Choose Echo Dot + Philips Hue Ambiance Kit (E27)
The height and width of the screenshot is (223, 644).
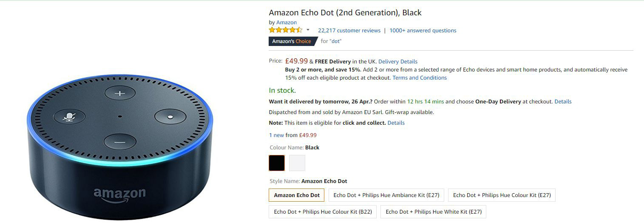[386, 195]
